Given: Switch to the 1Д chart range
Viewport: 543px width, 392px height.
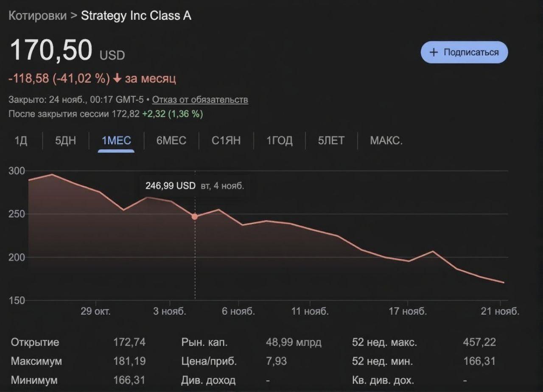Looking at the screenshot, I should pyautogui.click(x=21, y=141).
